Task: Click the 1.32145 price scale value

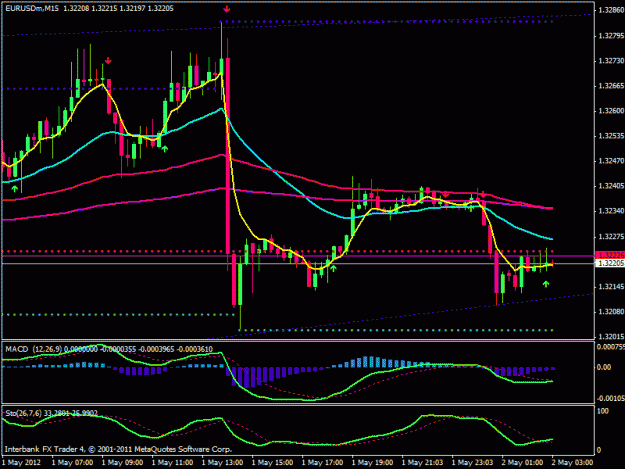Action: pos(611,287)
